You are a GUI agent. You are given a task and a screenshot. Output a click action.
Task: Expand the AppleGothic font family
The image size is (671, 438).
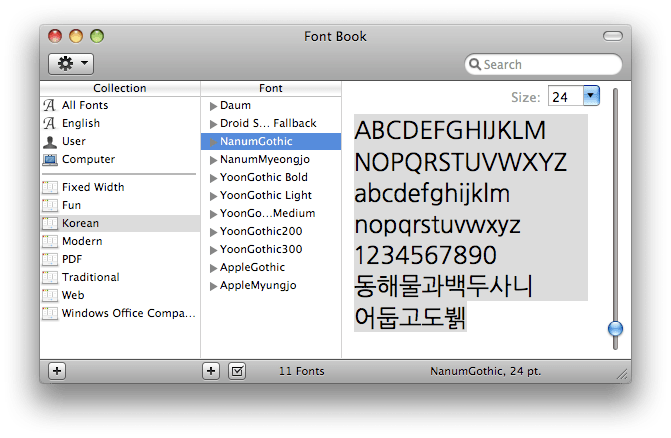pos(213,267)
